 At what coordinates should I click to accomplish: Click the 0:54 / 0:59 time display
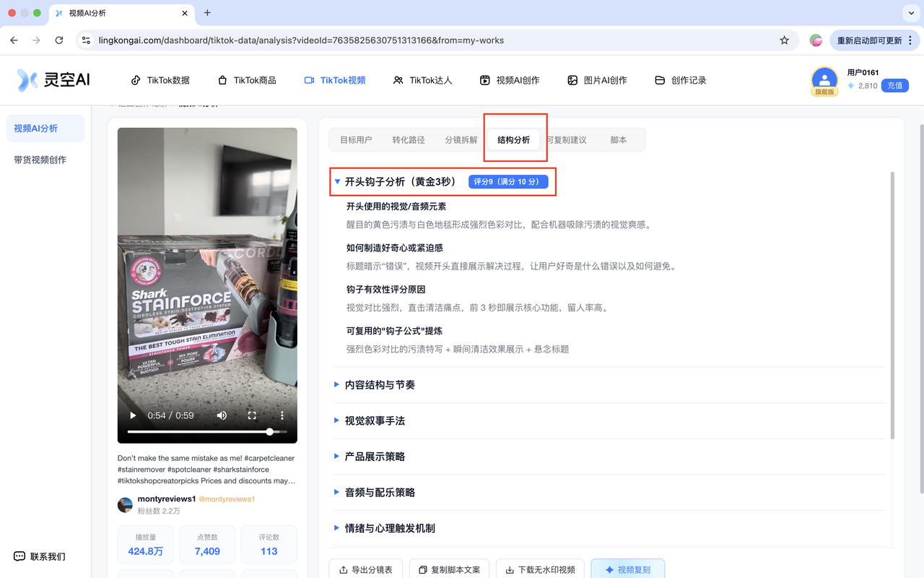pos(171,415)
